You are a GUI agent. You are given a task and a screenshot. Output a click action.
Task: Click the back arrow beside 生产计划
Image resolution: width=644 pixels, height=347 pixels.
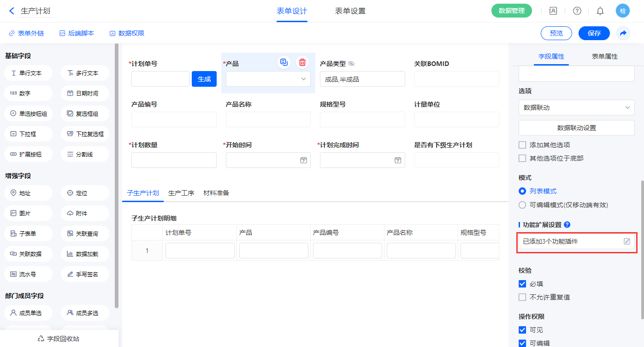click(x=12, y=11)
